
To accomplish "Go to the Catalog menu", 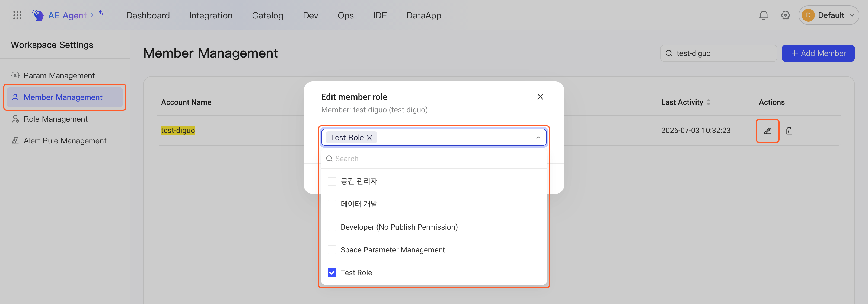I will tap(267, 15).
